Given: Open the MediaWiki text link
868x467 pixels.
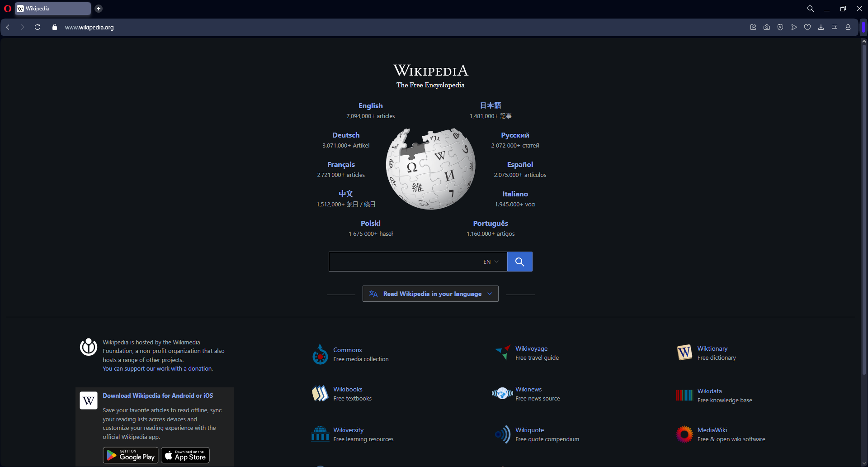Looking at the screenshot, I should point(712,430).
